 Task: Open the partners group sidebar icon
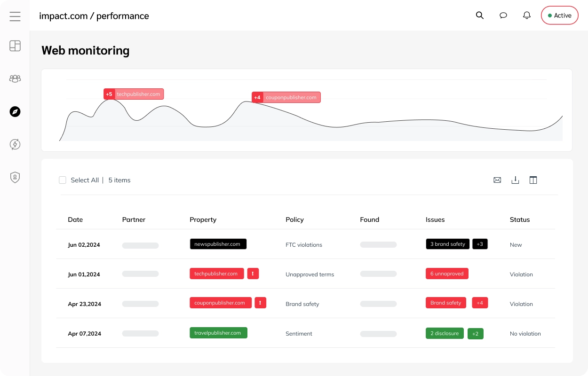tap(15, 78)
